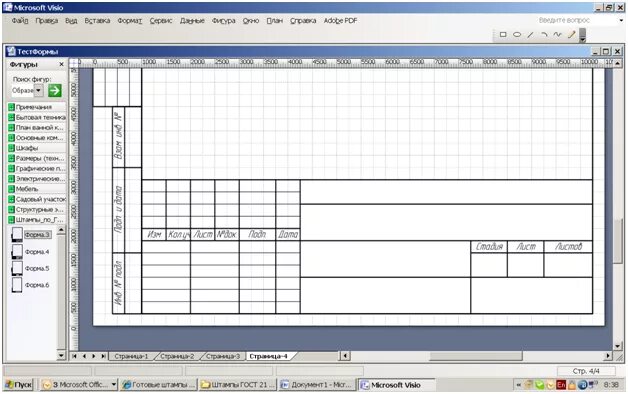Select the Pencil drawing tool

[572, 35]
